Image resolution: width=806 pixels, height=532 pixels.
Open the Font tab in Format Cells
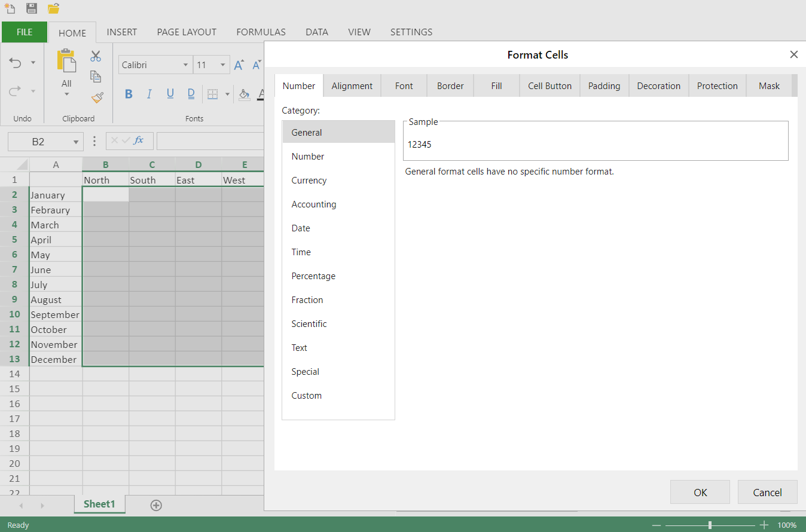[404, 85]
